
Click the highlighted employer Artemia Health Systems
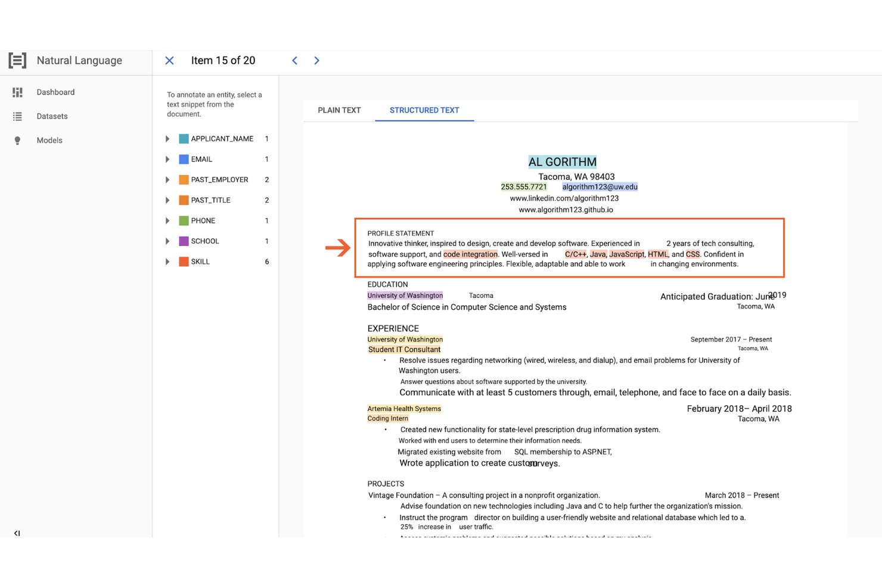pos(404,409)
